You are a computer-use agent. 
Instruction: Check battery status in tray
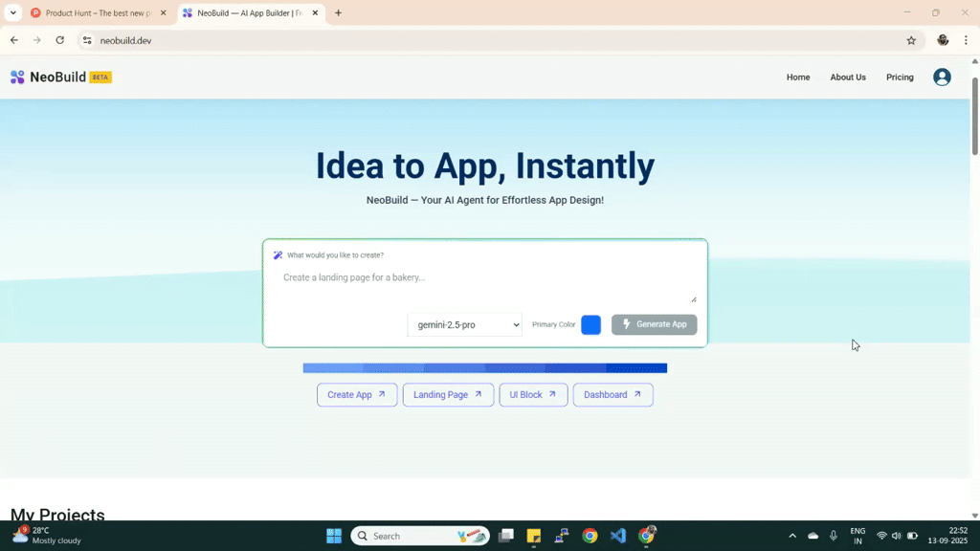(912, 536)
